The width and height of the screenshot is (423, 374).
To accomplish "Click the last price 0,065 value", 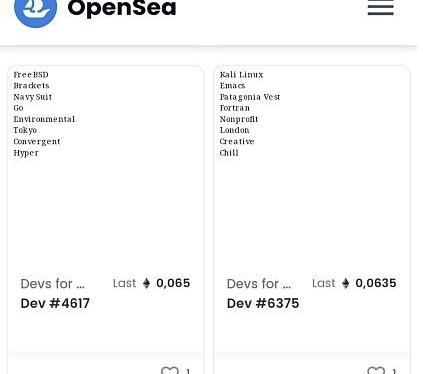I will (173, 283).
